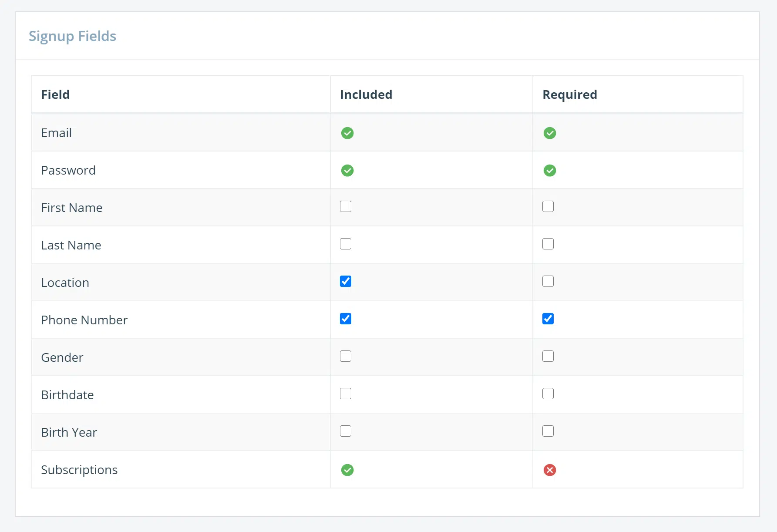This screenshot has width=777, height=532.
Task: Click the green Required checkmark for Email
Action: (x=550, y=133)
